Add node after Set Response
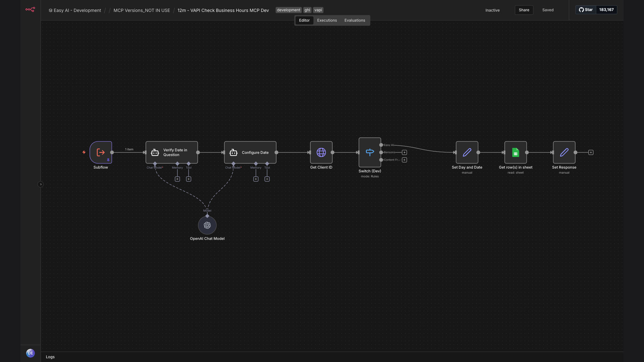This screenshot has height=362, width=644. (591, 153)
